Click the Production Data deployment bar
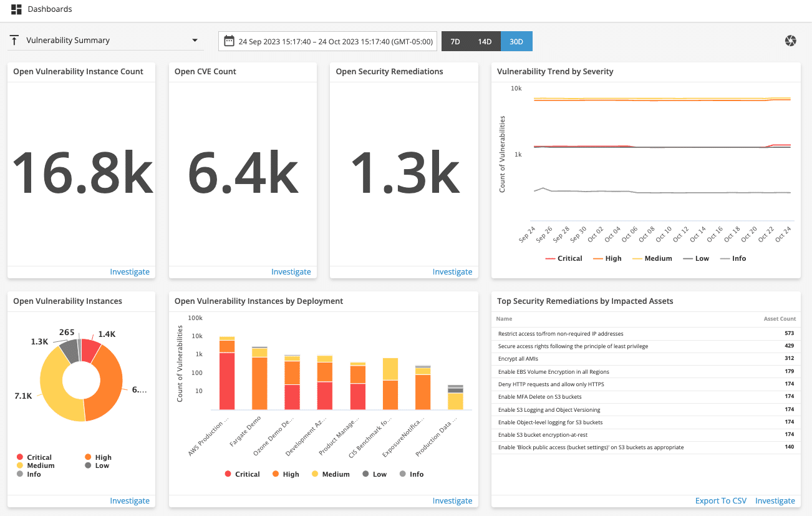 point(456,397)
